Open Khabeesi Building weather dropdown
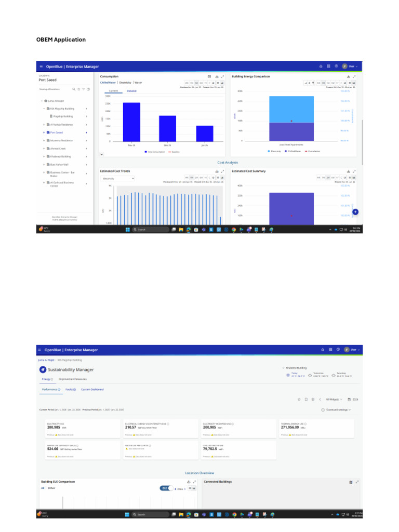This screenshot has height=532, width=399. coord(294,368)
